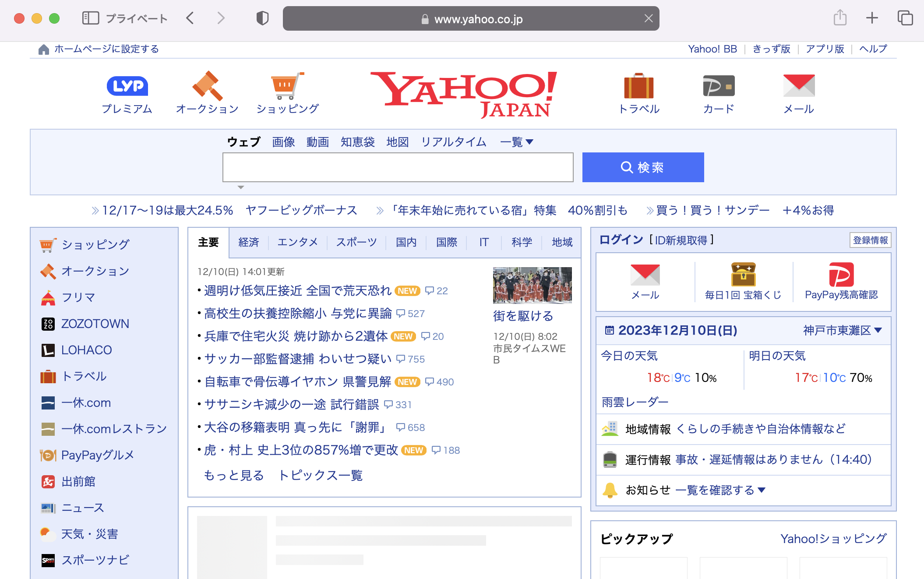
Task: Click the 登録情報 button
Action: tap(870, 240)
